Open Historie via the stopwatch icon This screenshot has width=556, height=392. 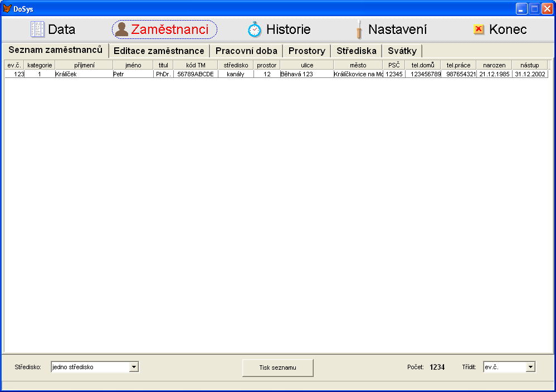point(255,30)
